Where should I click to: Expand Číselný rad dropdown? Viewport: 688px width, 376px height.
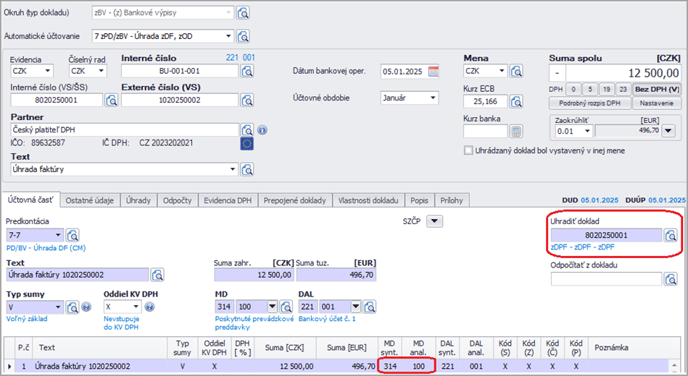101,71
